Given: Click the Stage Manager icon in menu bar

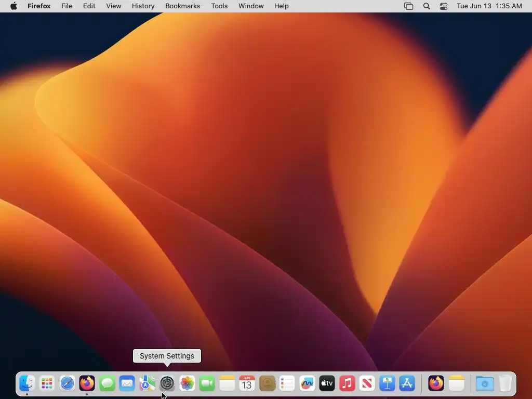Looking at the screenshot, I should pyautogui.click(x=409, y=6).
